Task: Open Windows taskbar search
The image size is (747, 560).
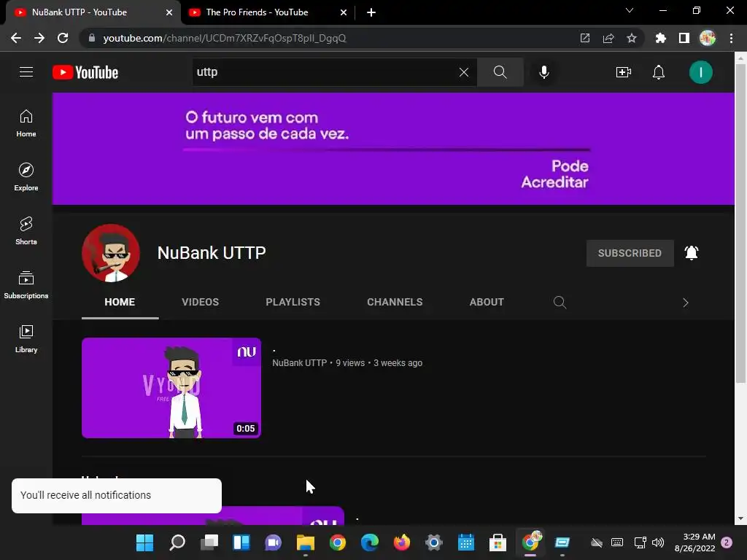Action: pyautogui.click(x=177, y=542)
